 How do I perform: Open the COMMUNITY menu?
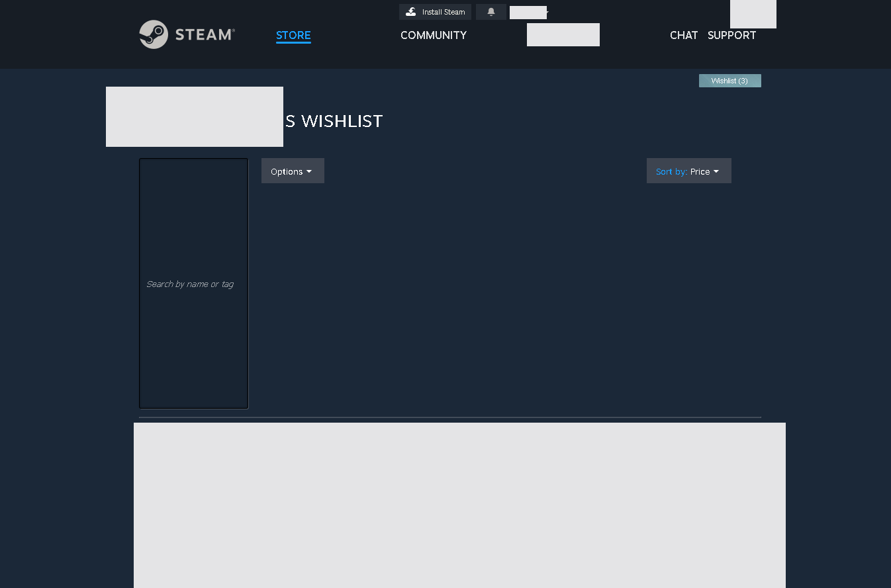[434, 35]
